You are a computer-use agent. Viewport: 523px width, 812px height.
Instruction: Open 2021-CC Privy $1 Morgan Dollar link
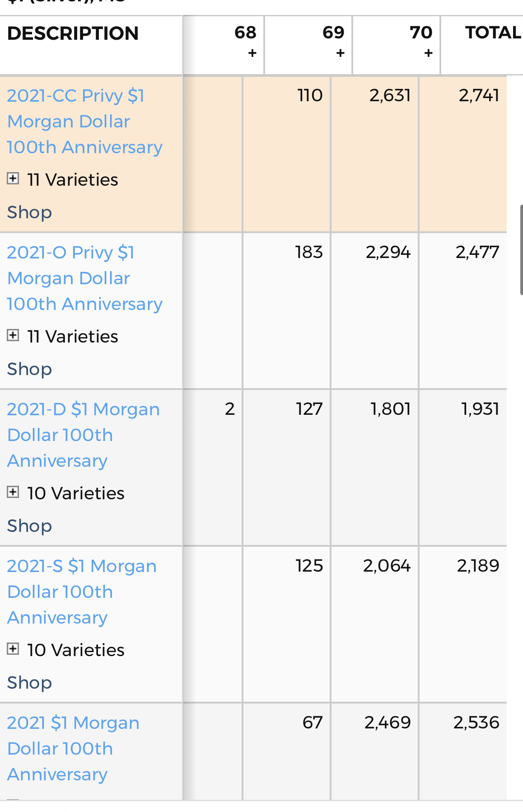pyautogui.click(x=84, y=121)
